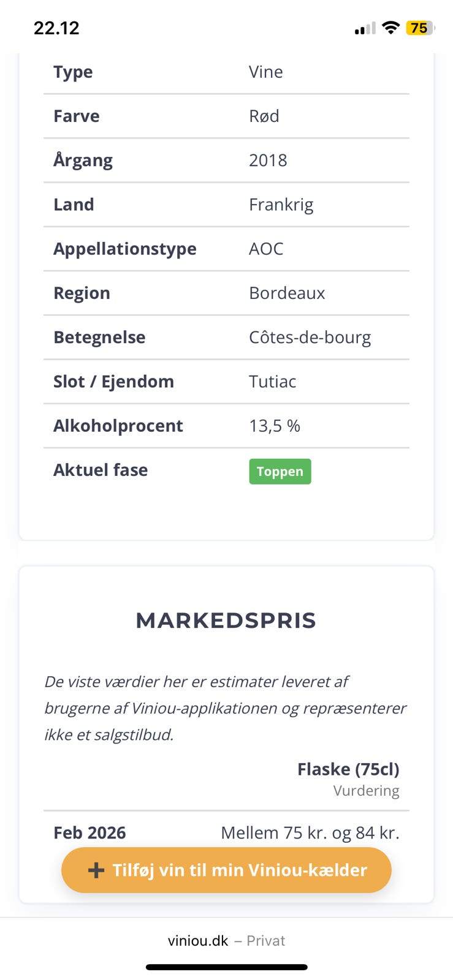Image resolution: width=453 pixels, height=980 pixels.
Task: Select the Côtes-de-bourg appellation value
Action: pos(310,337)
